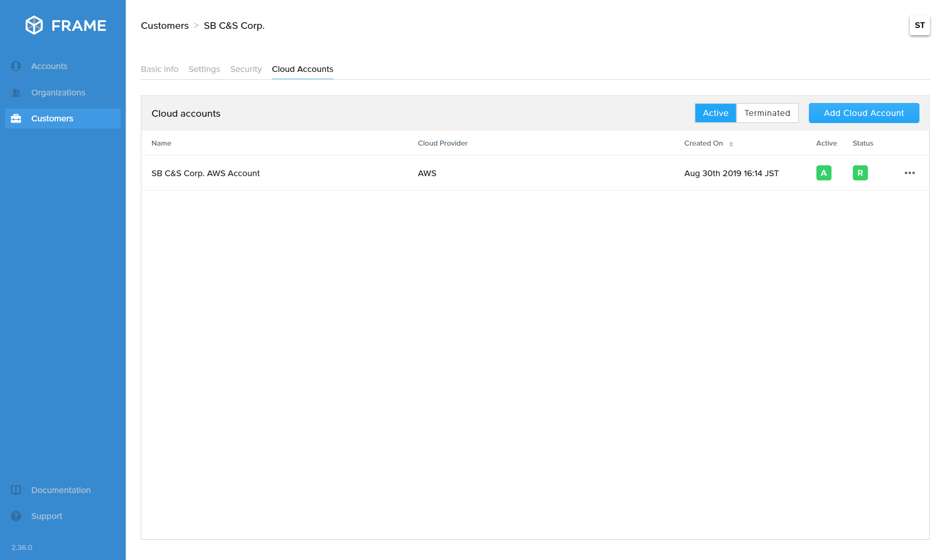Click the green R status badge

coord(860,173)
